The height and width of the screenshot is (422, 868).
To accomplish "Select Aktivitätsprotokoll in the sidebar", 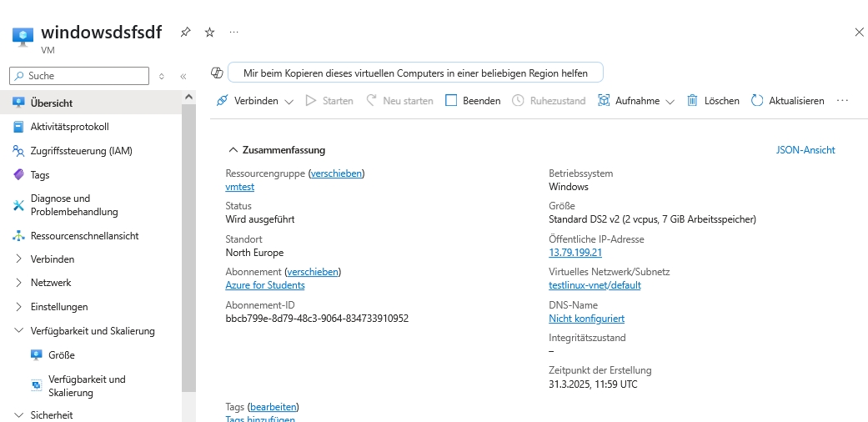I will pyautogui.click(x=69, y=127).
